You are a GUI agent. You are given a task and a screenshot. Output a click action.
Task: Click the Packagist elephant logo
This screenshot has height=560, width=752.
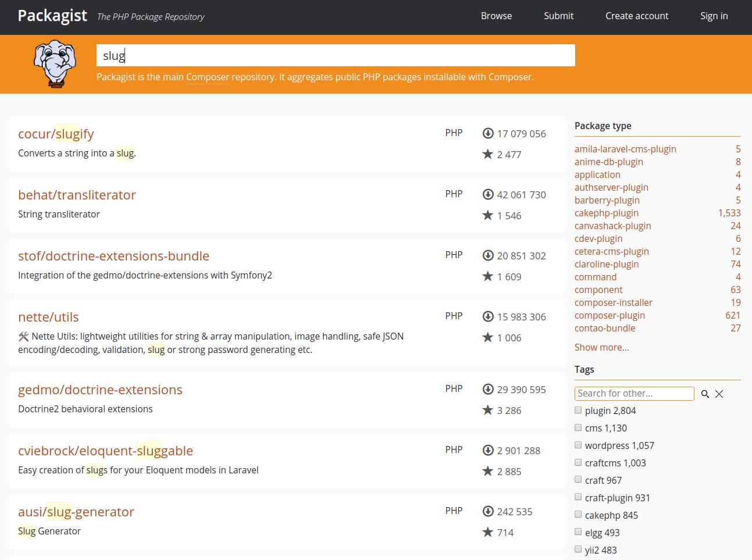(x=54, y=63)
